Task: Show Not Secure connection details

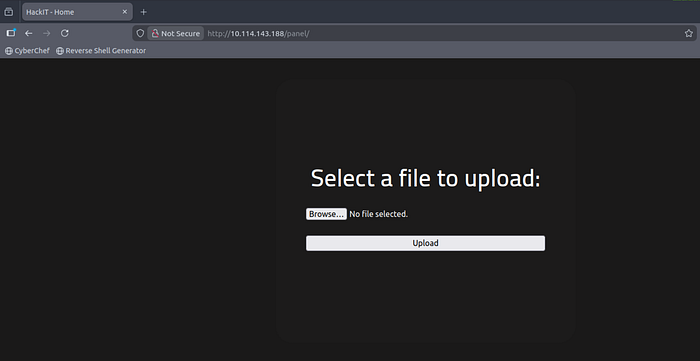Action: (x=175, y=33)
